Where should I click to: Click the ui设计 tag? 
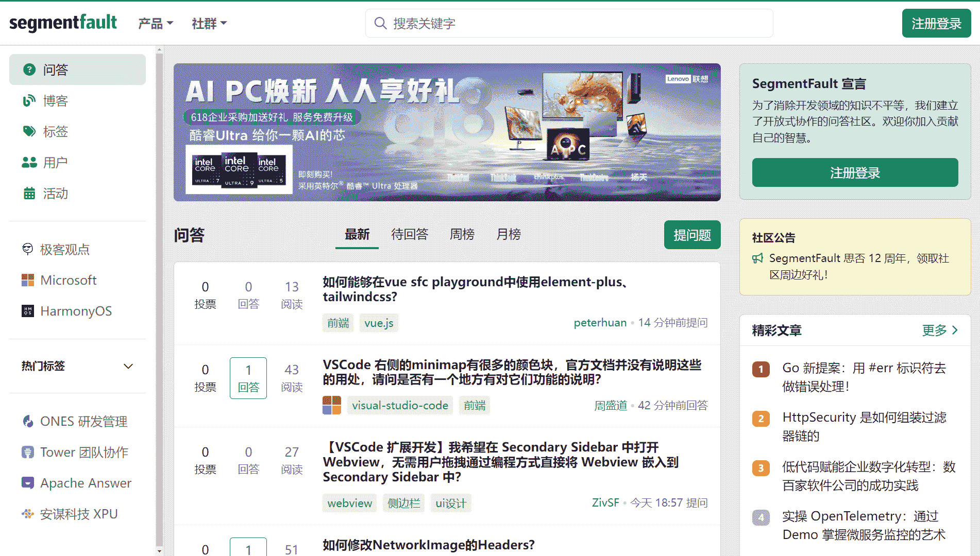[451, 503]
